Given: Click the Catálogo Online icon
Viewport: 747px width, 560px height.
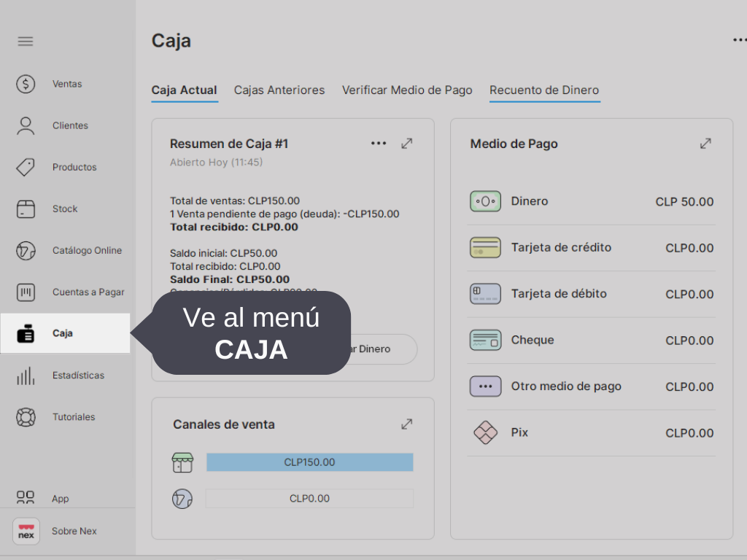Looking at the screenshot, I should (26, 251).
